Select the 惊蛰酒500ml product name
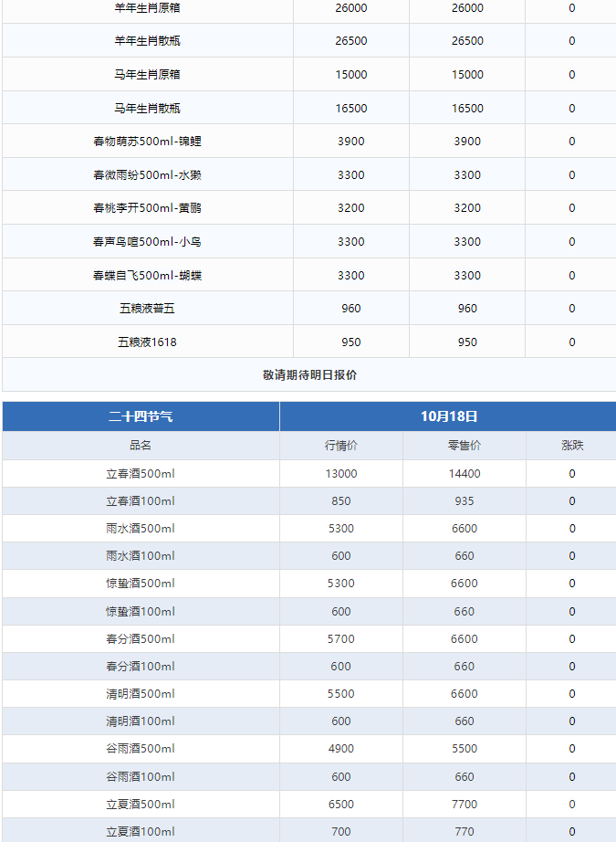This screenshot has width=616, height=842. pos(141,584)
